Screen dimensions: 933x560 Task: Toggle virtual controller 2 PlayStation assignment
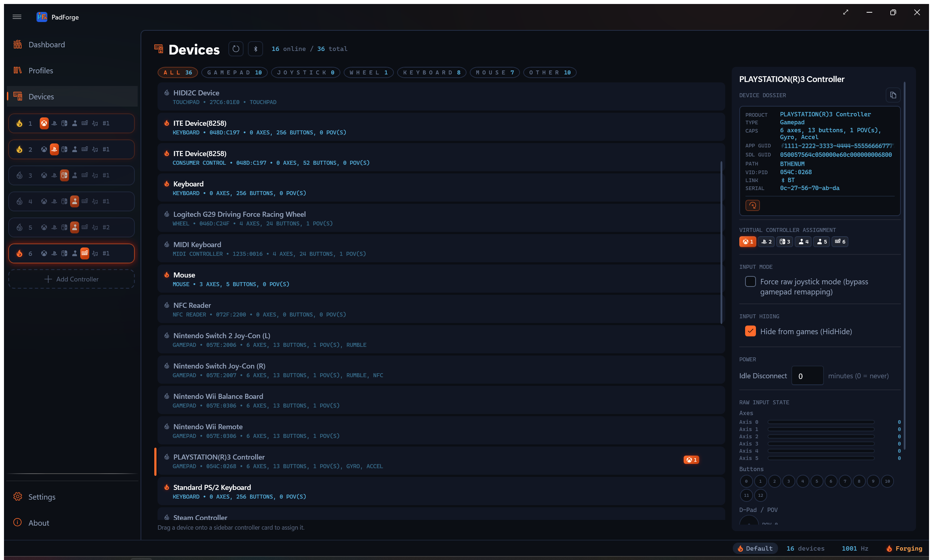click(x=766, y=241)
